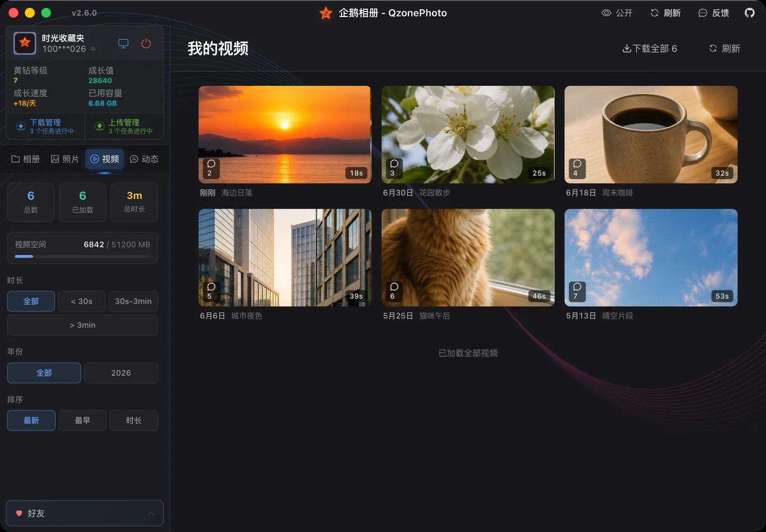The image size is (766, 532).
Task: Sort videos by 最新
Action: click(x=31, y=420)
